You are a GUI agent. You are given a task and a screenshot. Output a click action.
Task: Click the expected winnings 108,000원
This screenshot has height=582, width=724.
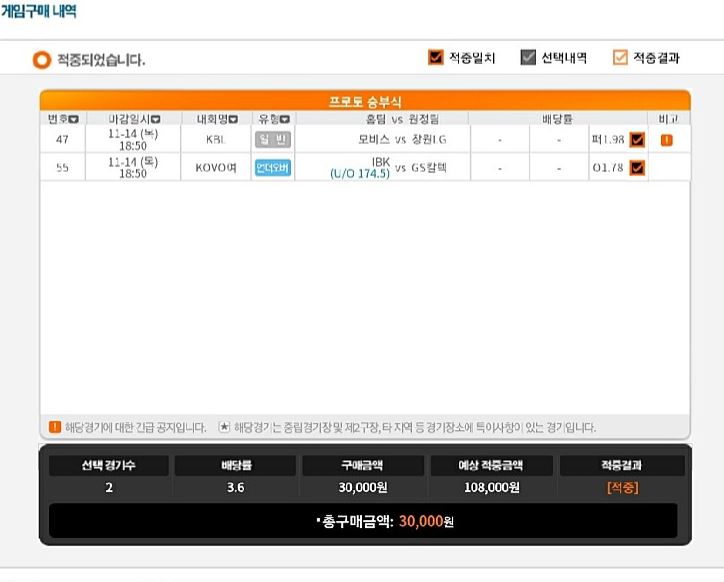[492, 487]
